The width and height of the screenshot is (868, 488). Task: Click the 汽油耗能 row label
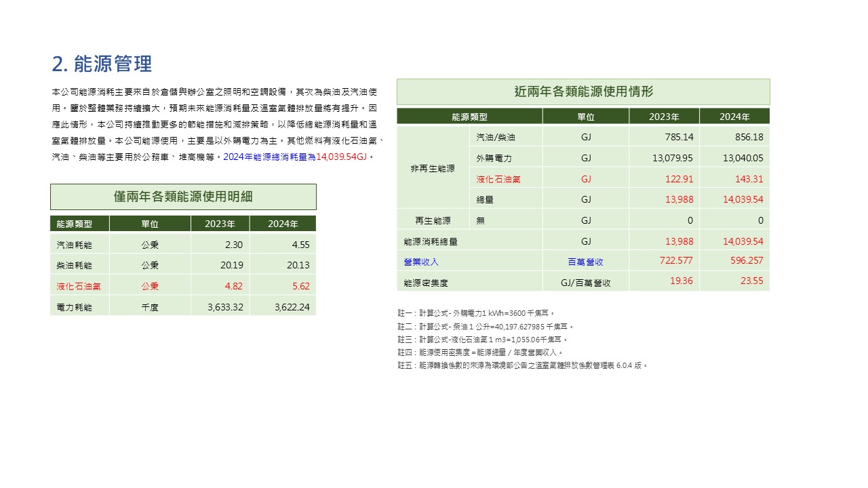tap(74, 245)
